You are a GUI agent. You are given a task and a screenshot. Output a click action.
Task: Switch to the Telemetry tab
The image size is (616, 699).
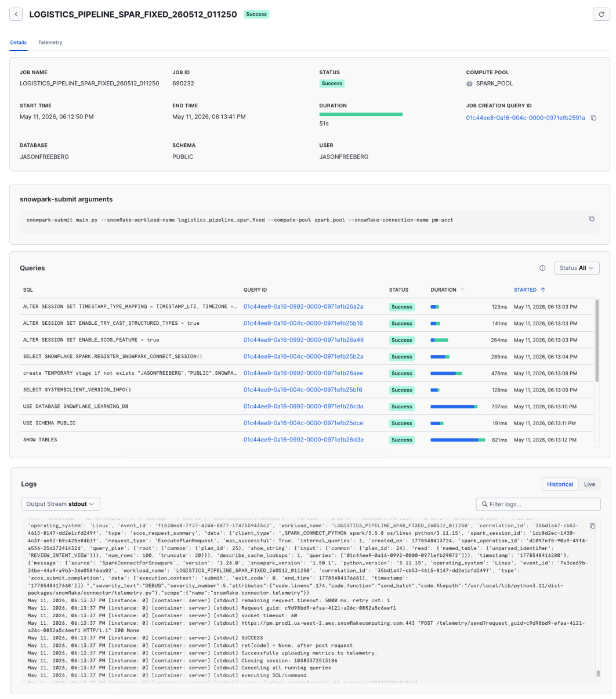pyautogui.click(x=50, y=42)
